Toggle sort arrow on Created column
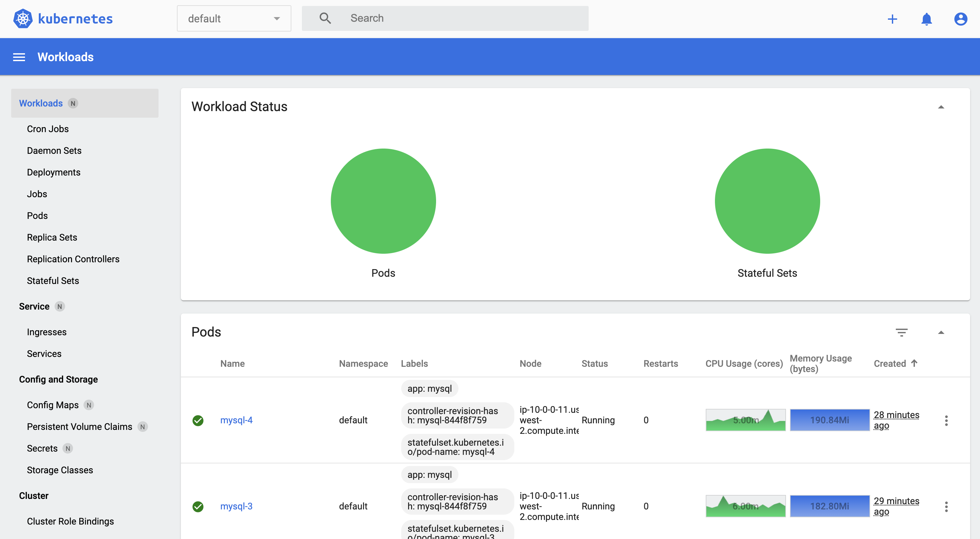 [914, 363]
